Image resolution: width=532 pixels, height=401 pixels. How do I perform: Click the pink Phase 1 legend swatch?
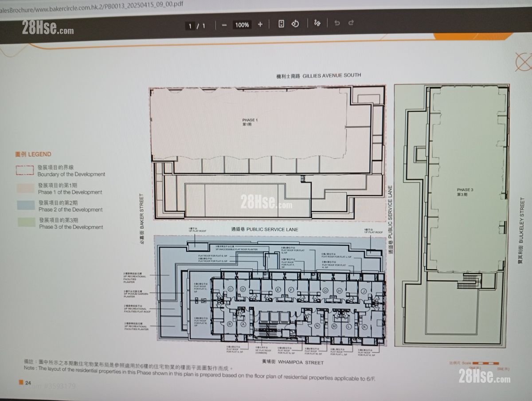(x=26, y=189)
